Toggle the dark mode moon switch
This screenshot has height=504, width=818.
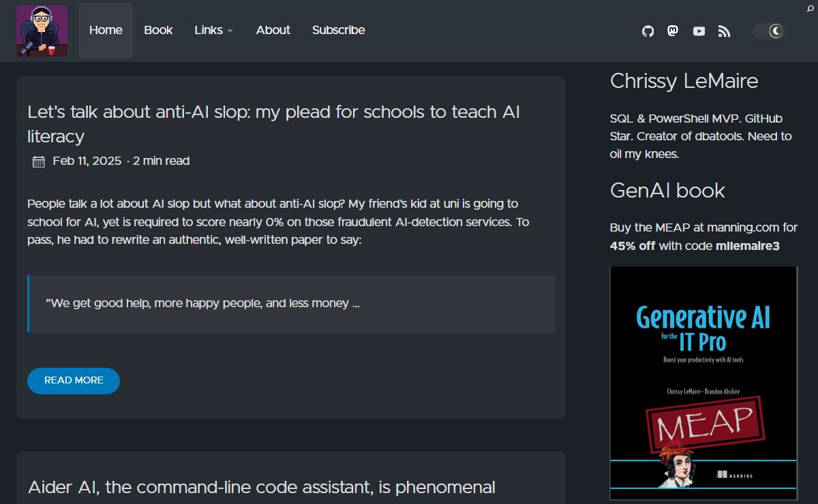coord(769,31)
